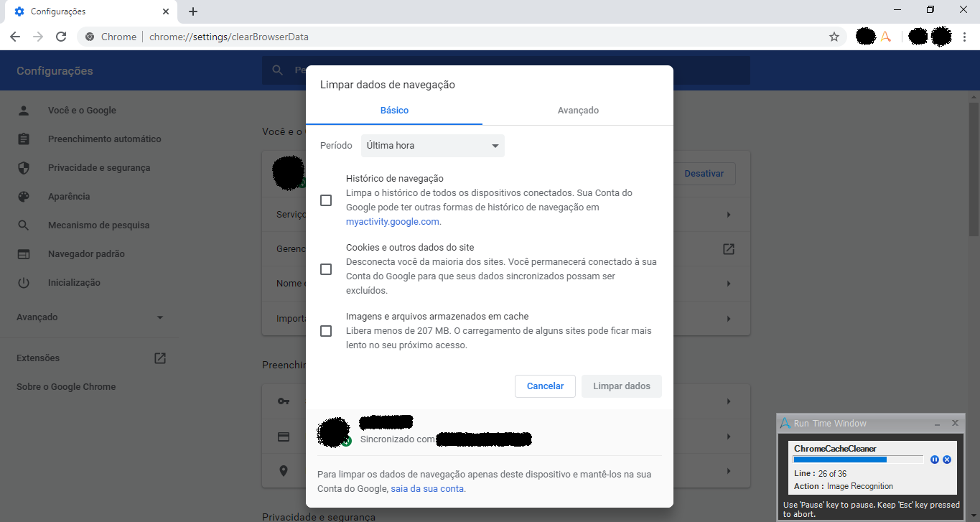This screenshot has height=522, width=980.
Task: Click the saia da sua conta link
Action: pyautogui.click(x=427, y=489)
